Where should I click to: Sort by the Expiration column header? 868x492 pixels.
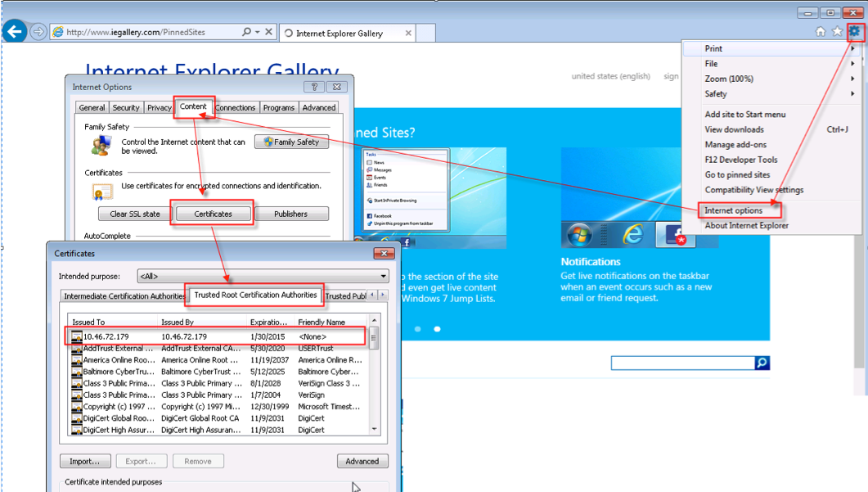click(270, 322)
